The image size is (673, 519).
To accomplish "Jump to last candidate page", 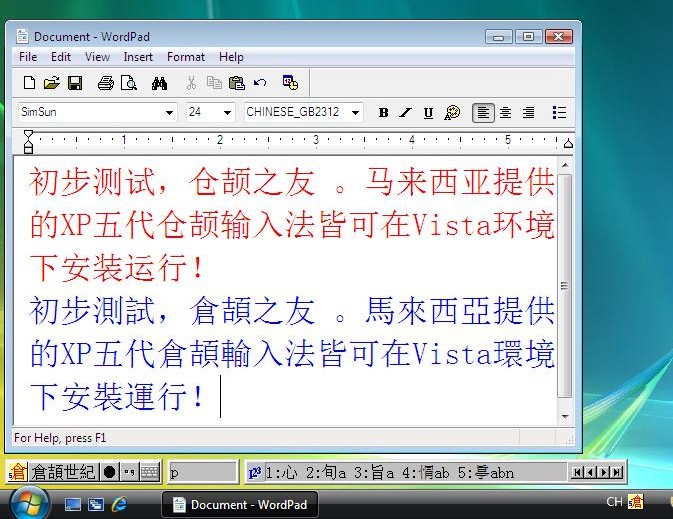I will 616,472.
